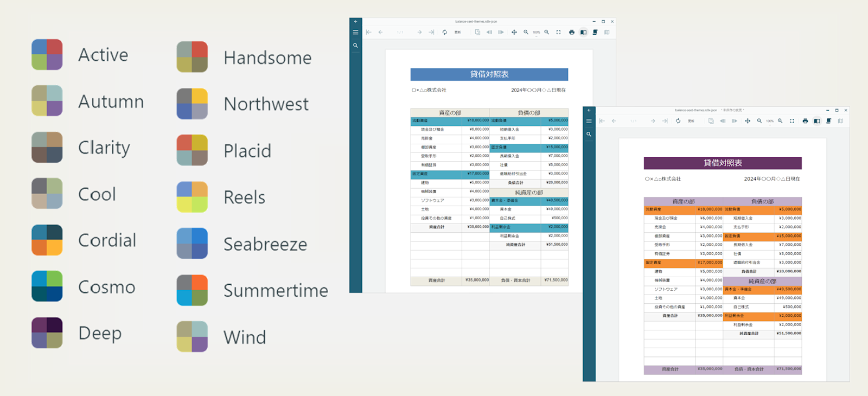Zoom out in blue-themed viewer window

(x=526, y=33)
